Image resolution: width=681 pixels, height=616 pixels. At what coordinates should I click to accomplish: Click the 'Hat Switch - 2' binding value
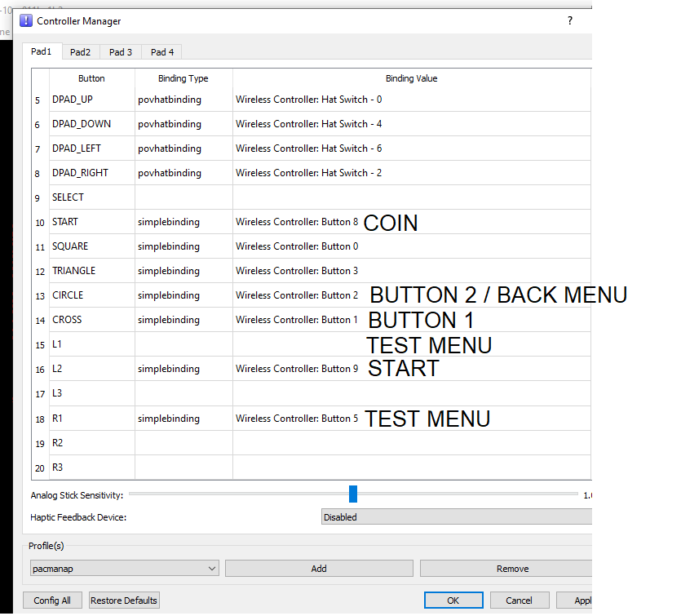(x=412, y=173)
